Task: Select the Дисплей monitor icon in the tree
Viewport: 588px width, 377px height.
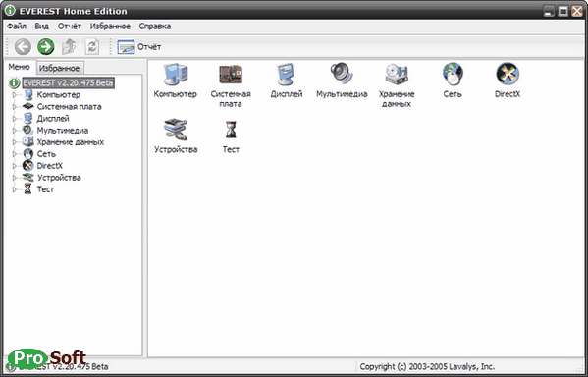Action: [28, 119]
